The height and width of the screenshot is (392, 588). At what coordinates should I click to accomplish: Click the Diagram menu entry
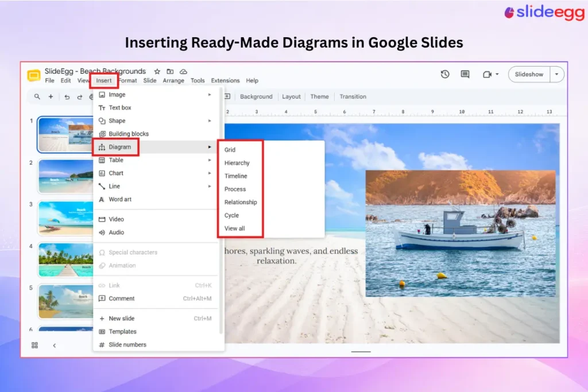click(155, 147)
